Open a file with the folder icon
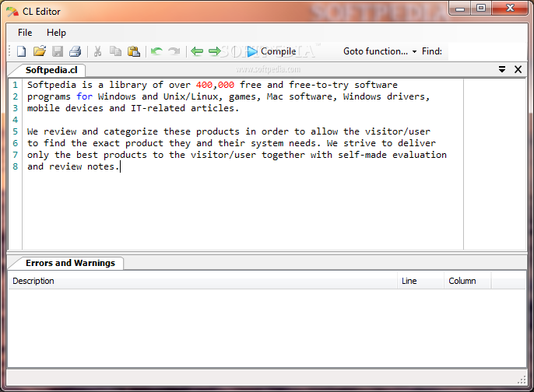534x392 pixels. [x=40, y=51]
